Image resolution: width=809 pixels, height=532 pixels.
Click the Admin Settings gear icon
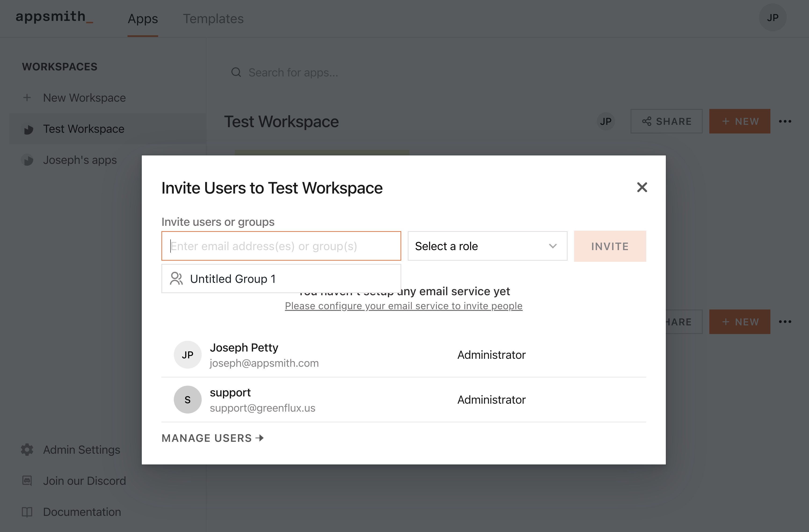[27, 449]
